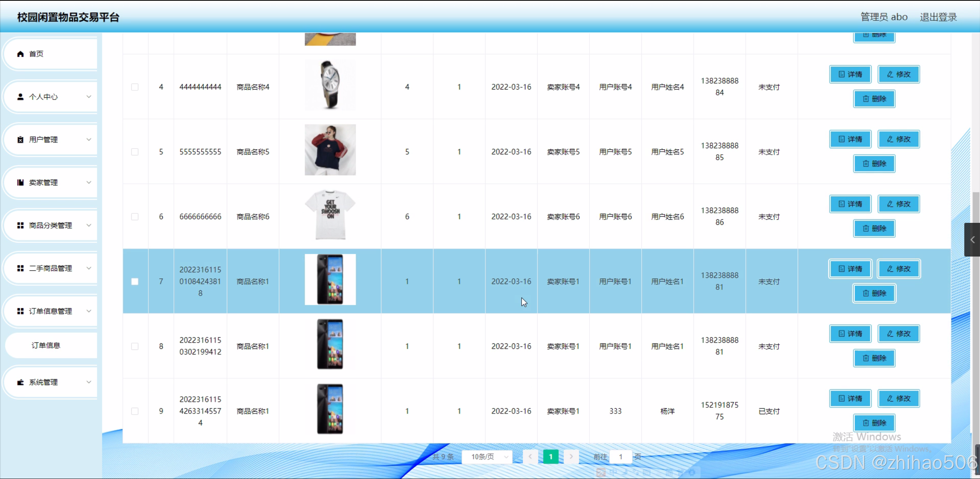Tick the checkbox on highlighted row 7
This screenshot has height=479, width=980.
tap(135, 281)
